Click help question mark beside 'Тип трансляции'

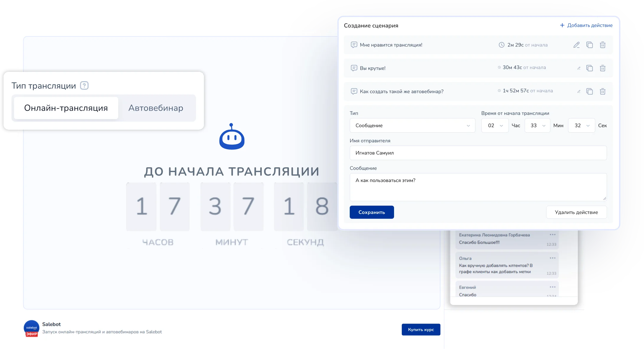pyautogui.click(x=84, y=86)
